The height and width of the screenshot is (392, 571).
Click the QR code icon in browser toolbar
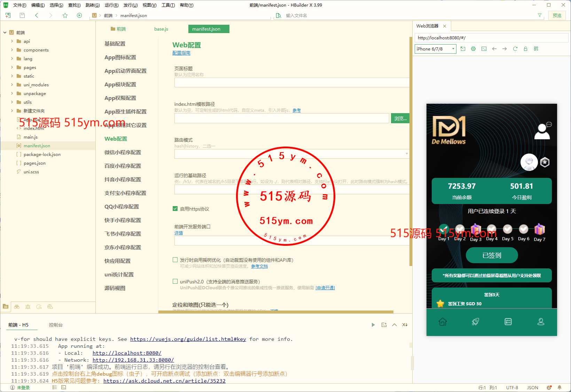pyautogui.click(x=536, y=49)
